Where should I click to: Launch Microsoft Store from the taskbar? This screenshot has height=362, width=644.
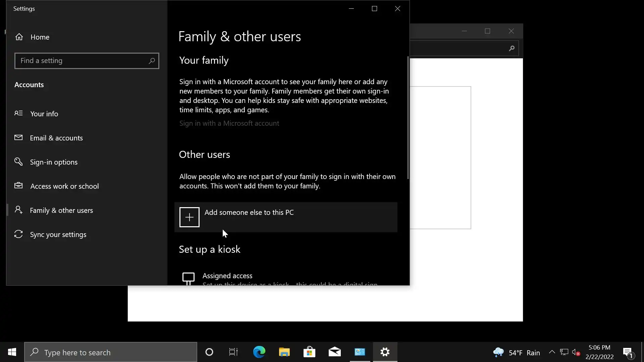click(x=309, y=352)
